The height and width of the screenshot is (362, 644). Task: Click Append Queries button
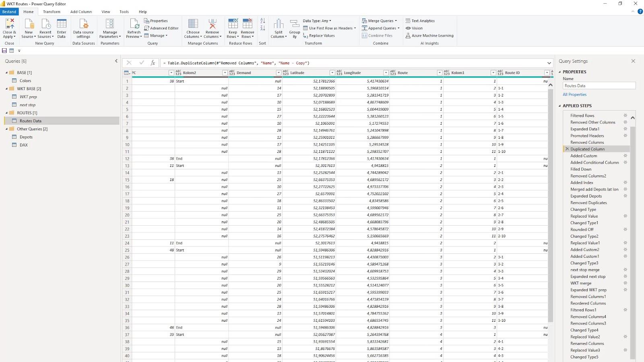[x=381, y=28]
